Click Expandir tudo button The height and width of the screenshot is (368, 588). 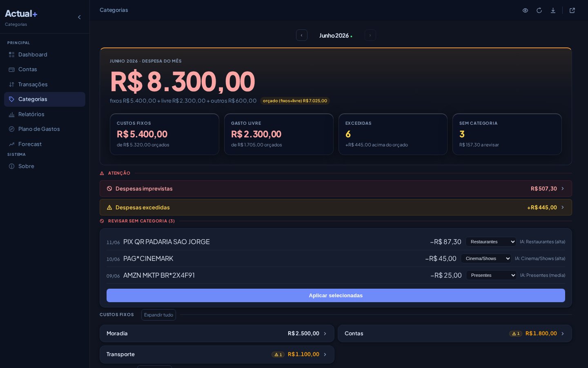(158, 315)
